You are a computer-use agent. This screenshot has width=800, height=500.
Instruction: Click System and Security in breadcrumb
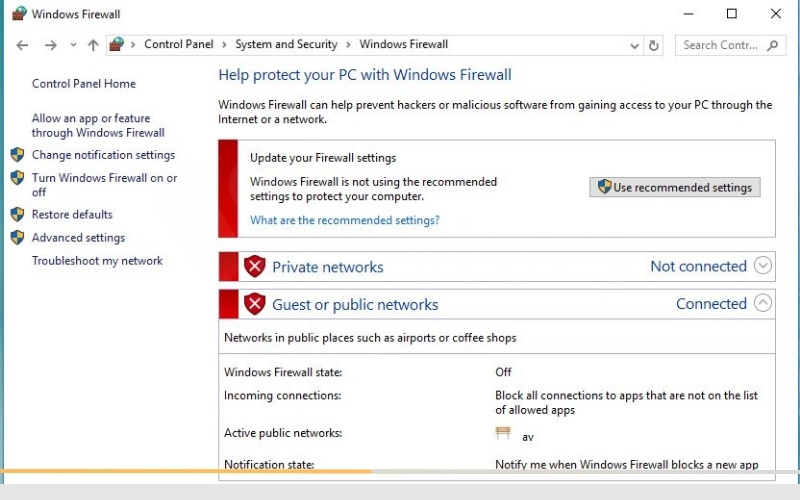tap(286, 44)
